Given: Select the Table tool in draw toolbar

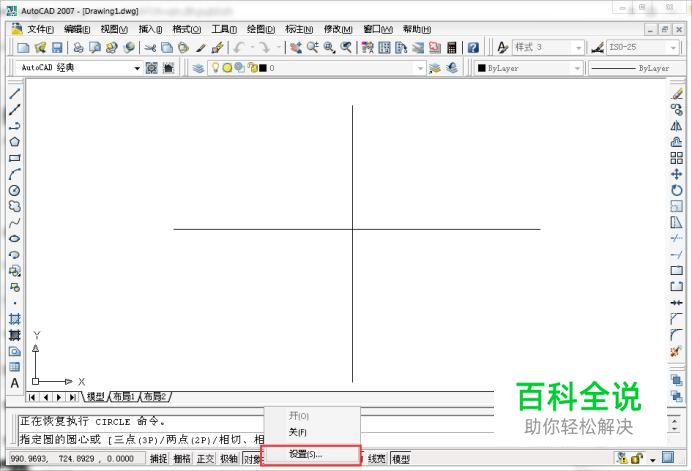Looking at the screenshot, I should [15, 367].
